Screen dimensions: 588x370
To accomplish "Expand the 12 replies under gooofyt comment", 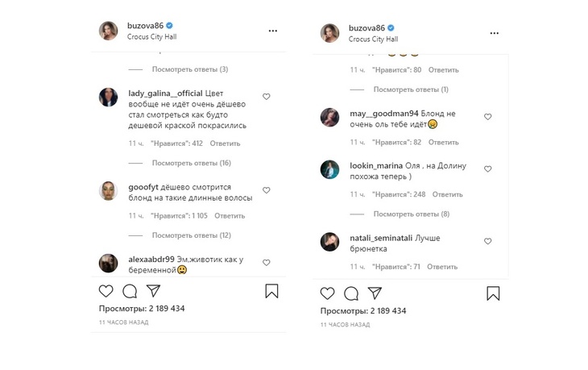I will [x=191, y=235].
